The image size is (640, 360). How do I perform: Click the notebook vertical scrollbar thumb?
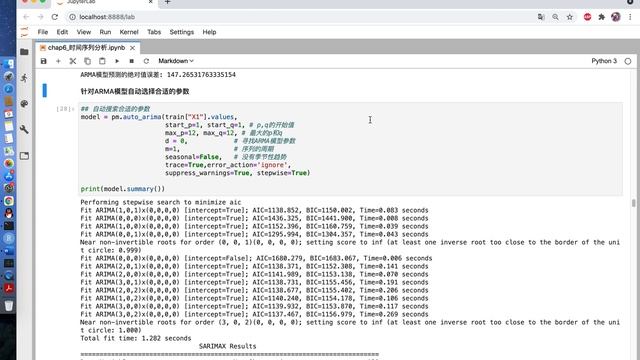633,203
